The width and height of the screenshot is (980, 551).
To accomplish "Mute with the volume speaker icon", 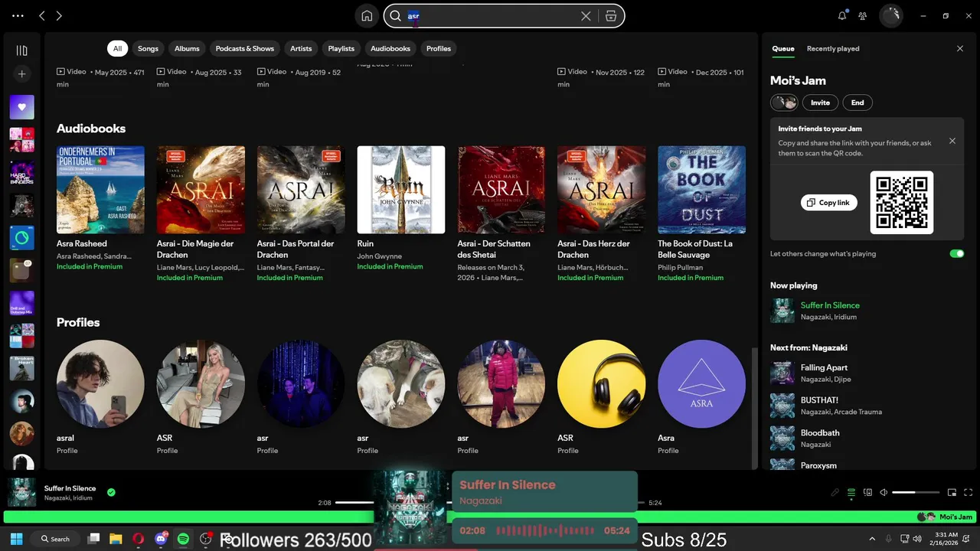I will [x=884, y=492].
